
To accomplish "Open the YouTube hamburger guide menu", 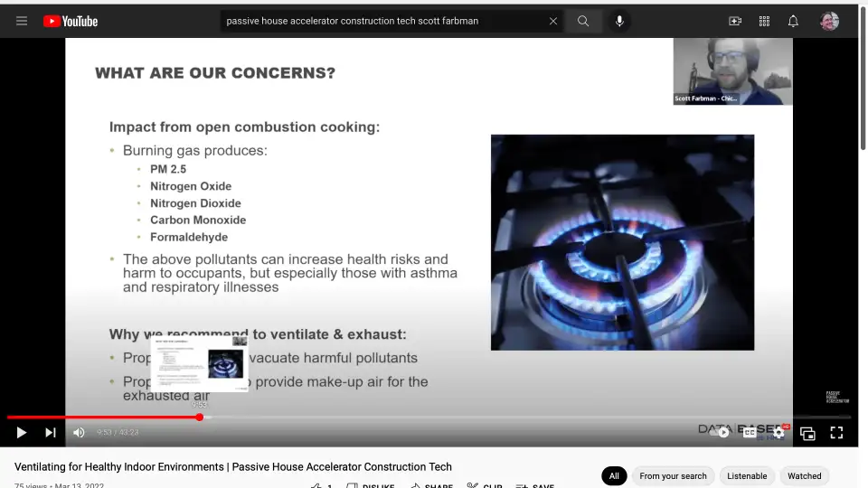I will tap(22, 21).
